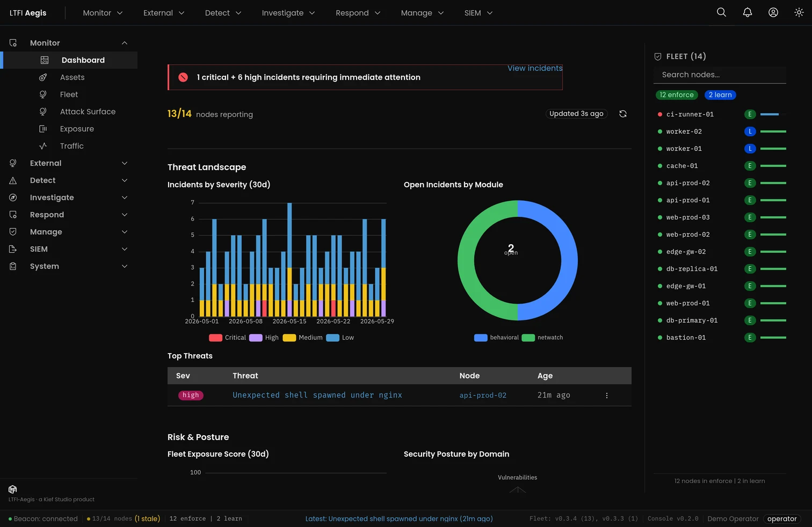The image size is (812, 527).
Task: Open the Detect top menu dropdown
Action: (223, 13)
